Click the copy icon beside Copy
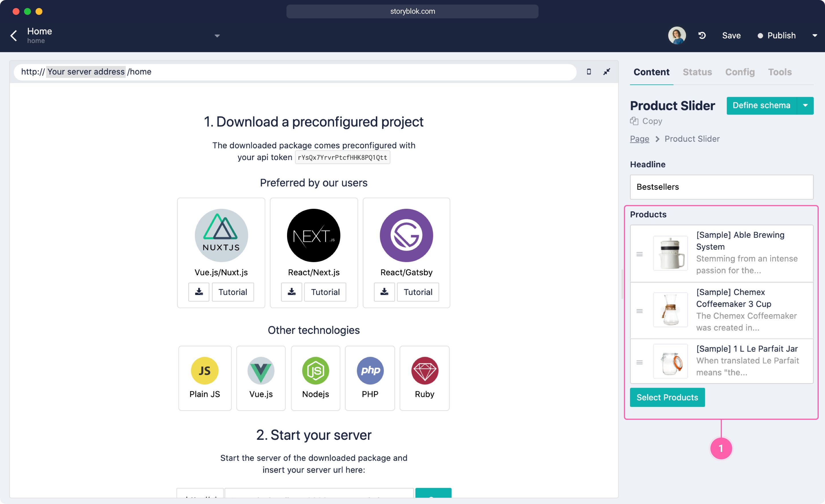Image resolution: width=825 pixels, height=504 pixels. (634, 121)
